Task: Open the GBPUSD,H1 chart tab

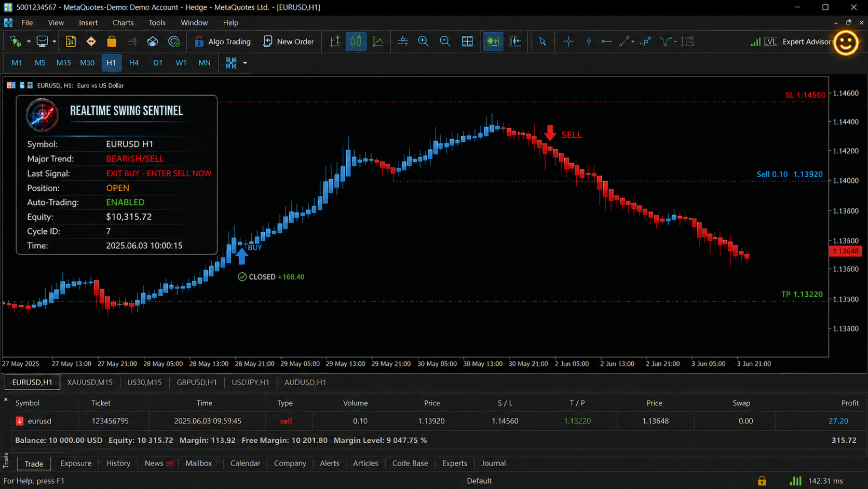Action: pos(197,382)
